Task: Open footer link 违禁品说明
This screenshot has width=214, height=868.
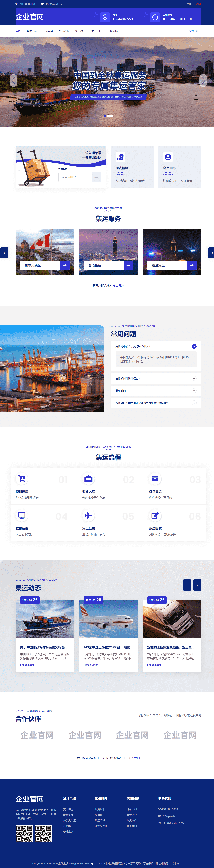Action: click(101, 826)
